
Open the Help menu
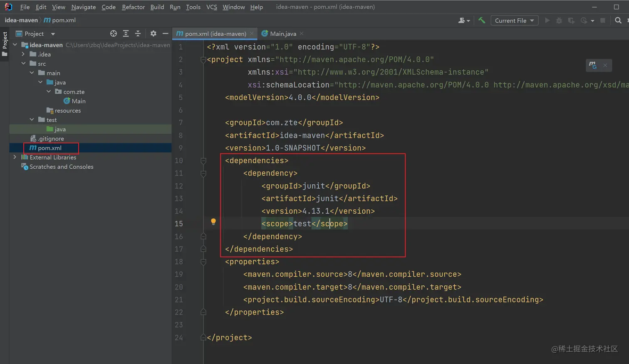(x=257, y=7)
